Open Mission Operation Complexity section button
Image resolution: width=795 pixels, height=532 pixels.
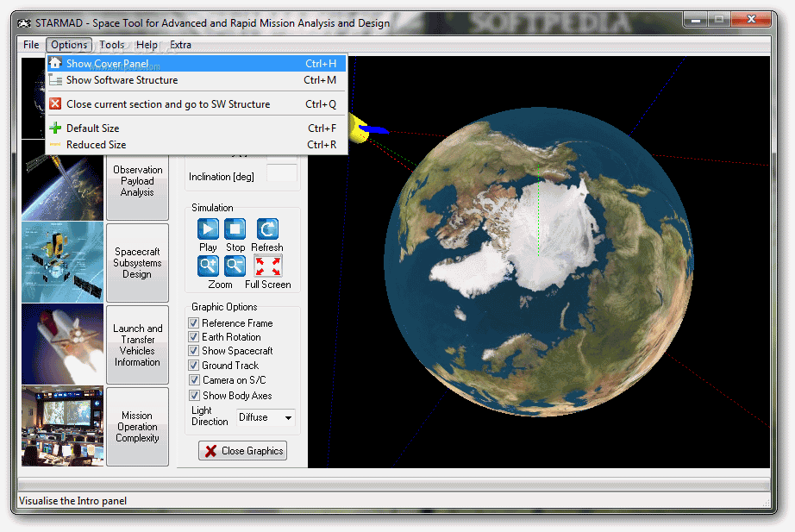pyautogui.click(x=137, y=427)
